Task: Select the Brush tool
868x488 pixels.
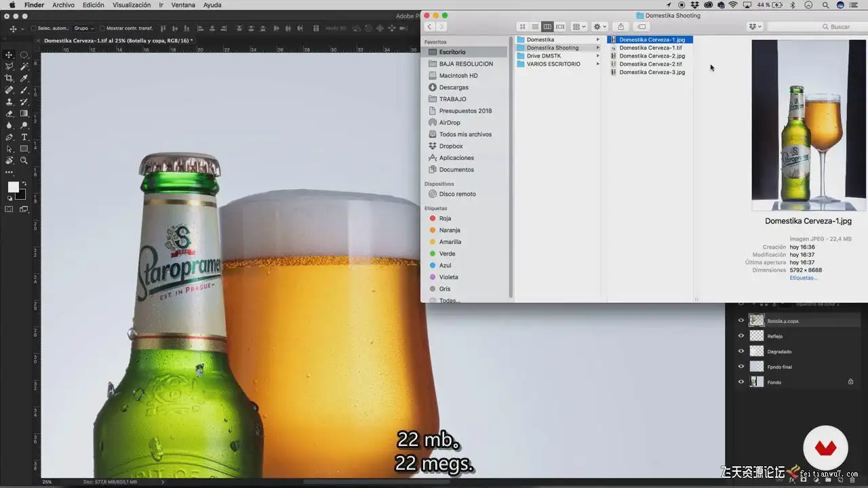Action: [24, 90]
